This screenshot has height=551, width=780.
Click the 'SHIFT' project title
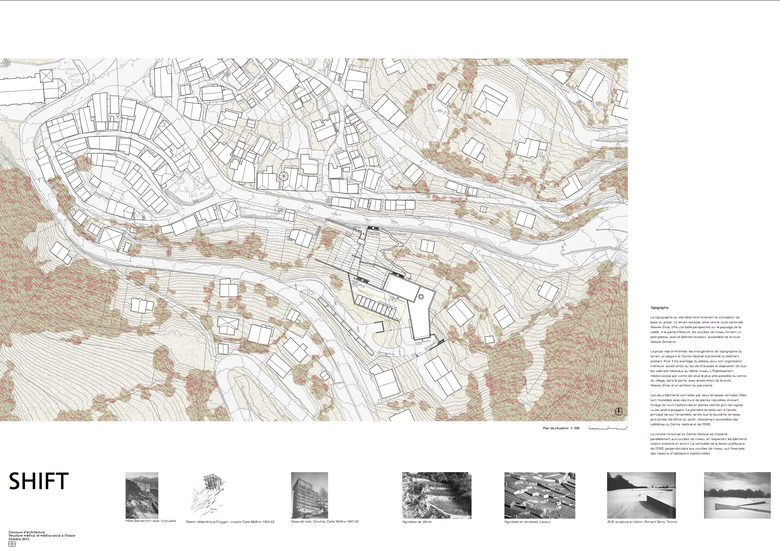(39, 481)
